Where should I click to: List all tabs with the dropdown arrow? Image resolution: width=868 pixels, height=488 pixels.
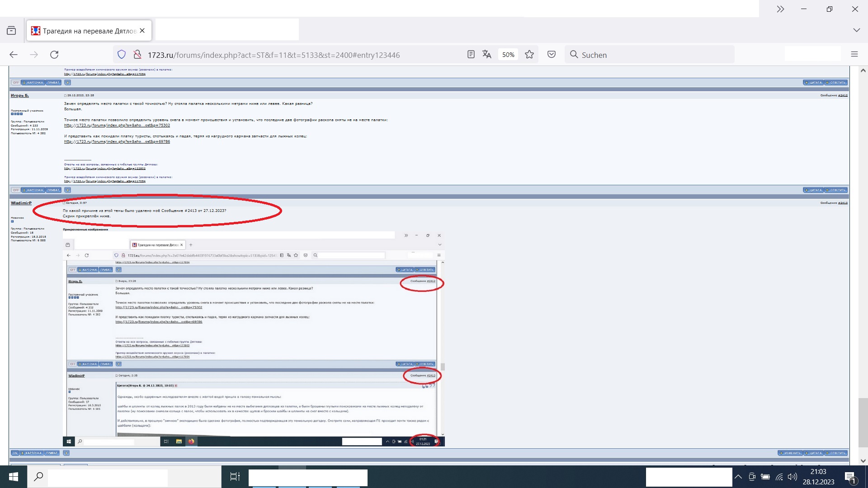(856, 30)
